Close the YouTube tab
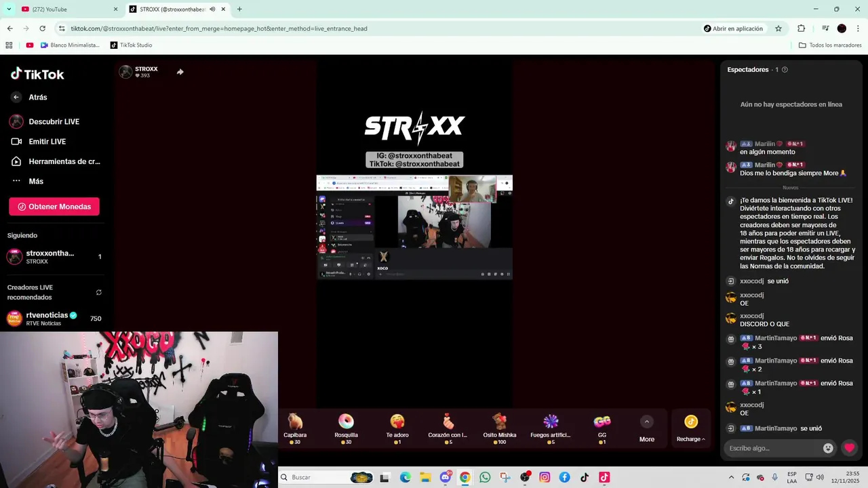Screen dimensions: 868x488 [x=115, y=9]
